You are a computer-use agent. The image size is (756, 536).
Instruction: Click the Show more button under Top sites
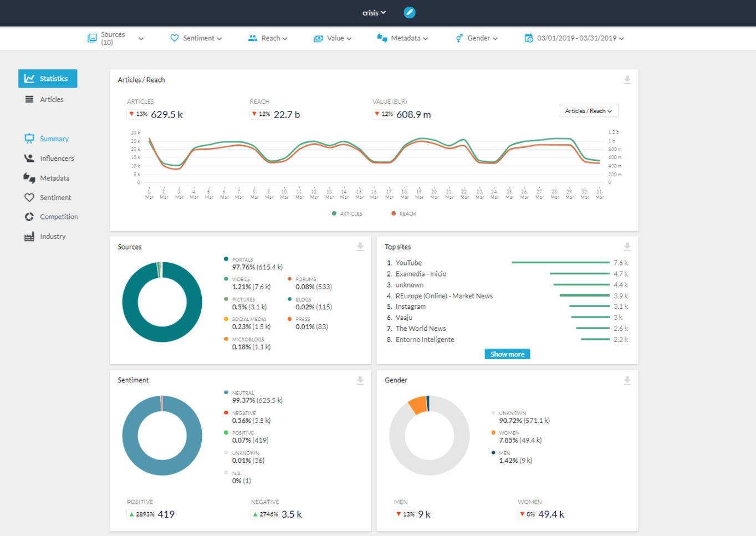coord(506,353)
